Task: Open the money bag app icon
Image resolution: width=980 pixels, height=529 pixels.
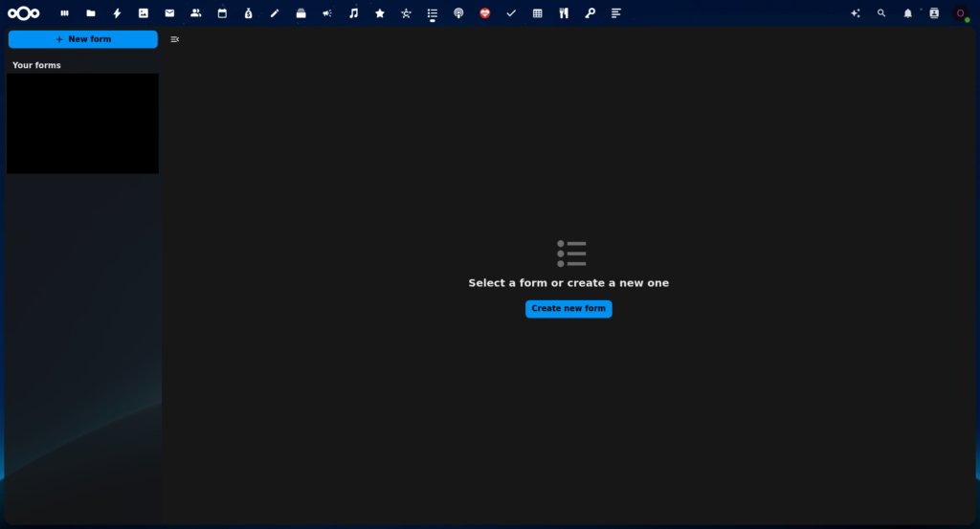Action: [x=248, y=13]
